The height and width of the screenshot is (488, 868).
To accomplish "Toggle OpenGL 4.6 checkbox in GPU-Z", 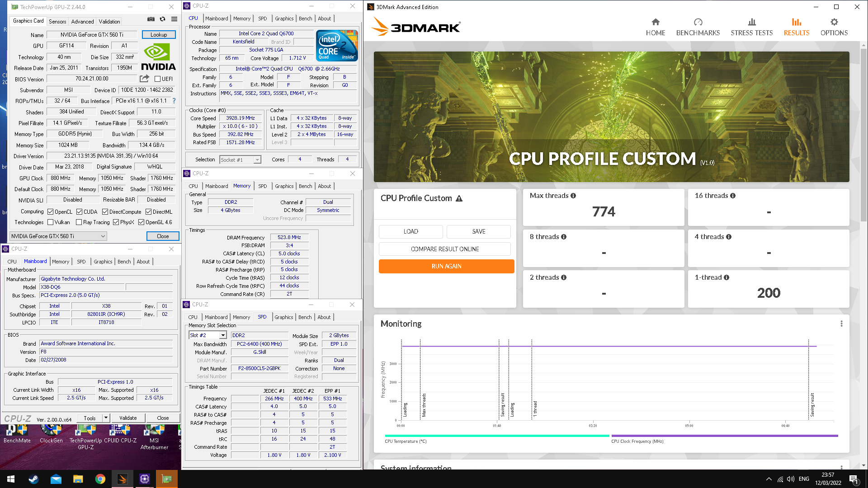I will [x=141, y=222].
